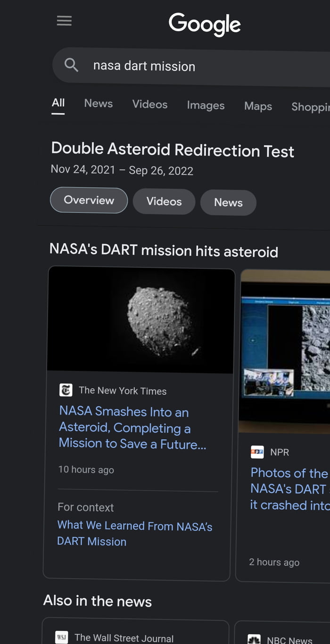Open the asteroid photo thumbnail

coord(140,319)
